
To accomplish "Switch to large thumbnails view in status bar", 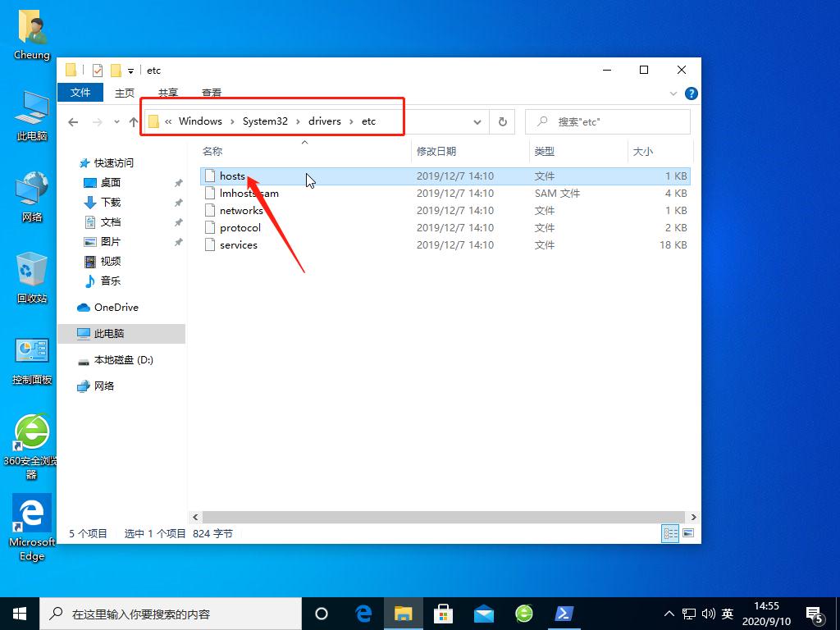I will point(689,533).
